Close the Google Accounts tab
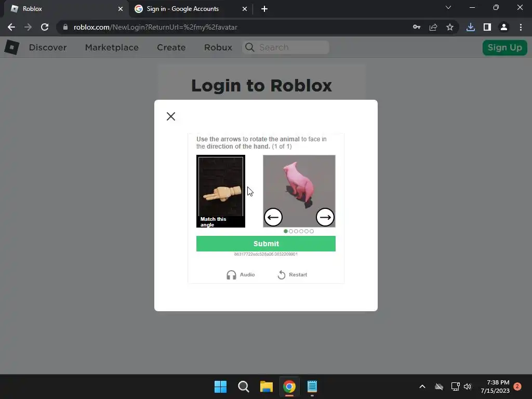Viewport: 532px width, 399px height. pyautogui.click(x=245, y=9)
